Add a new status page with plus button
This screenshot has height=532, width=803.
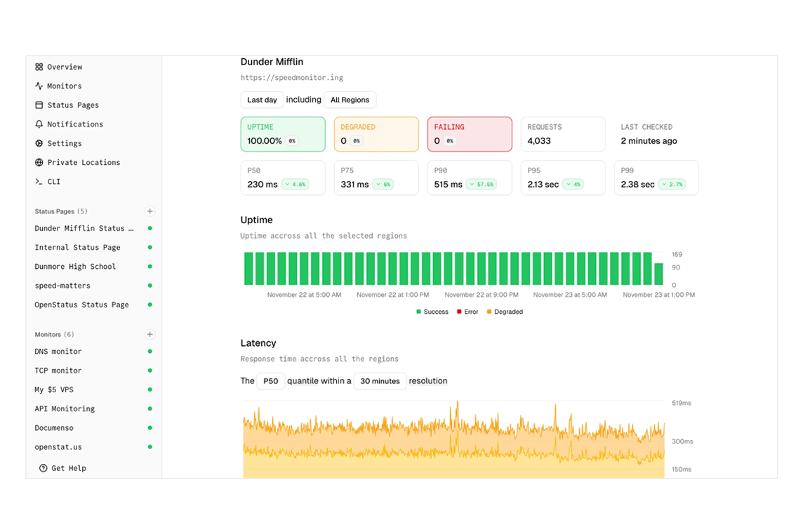150,211
